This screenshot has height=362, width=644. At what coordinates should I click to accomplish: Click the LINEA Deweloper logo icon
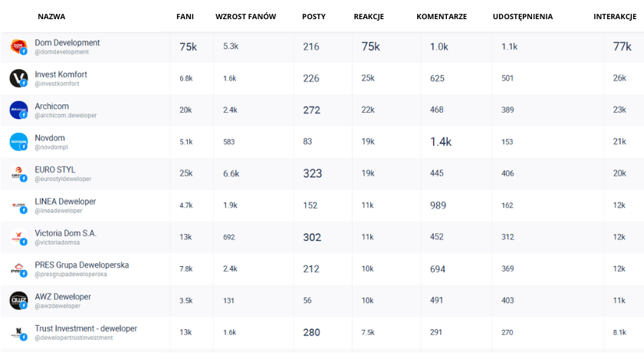tap(18, 206)
